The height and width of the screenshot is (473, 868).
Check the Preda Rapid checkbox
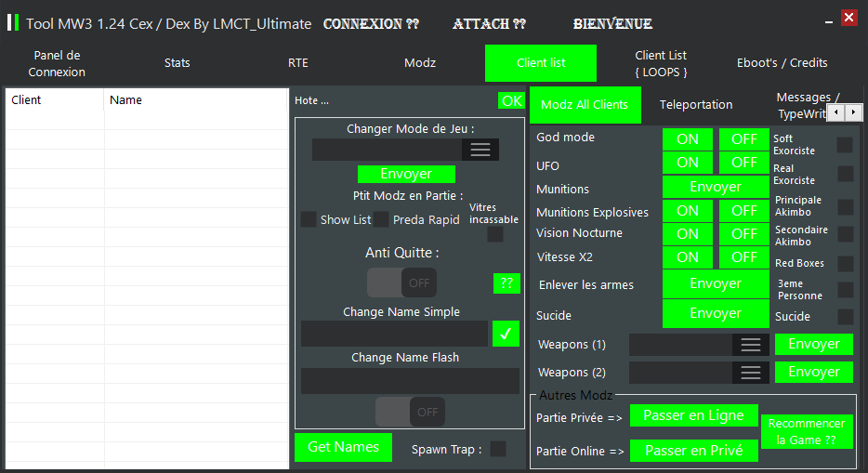[381, 219]
